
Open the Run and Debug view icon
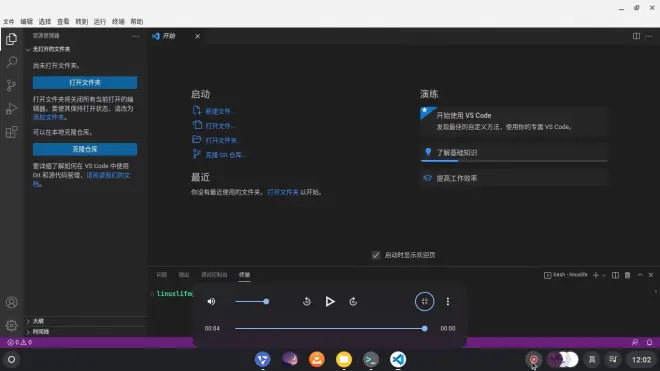[11, 109]
